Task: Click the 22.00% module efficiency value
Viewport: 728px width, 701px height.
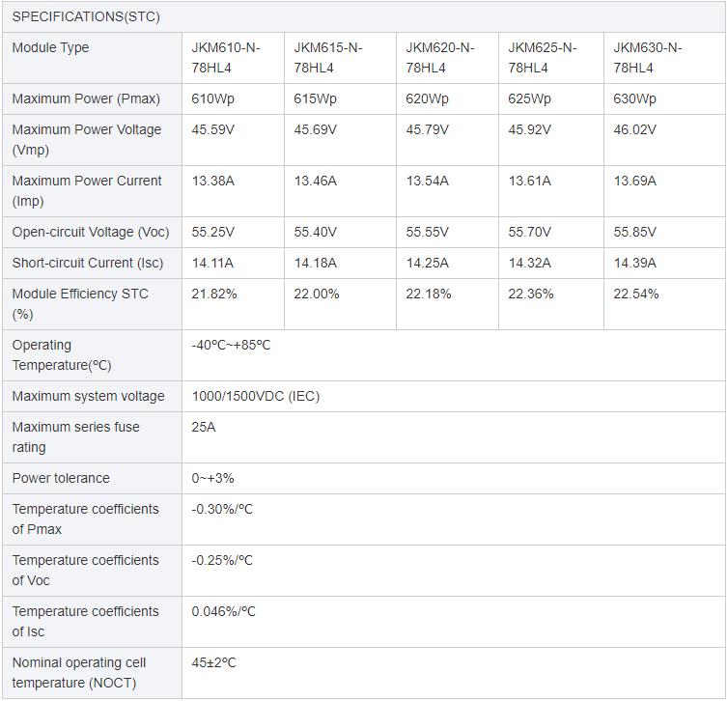Action: (x=317, y=294)
